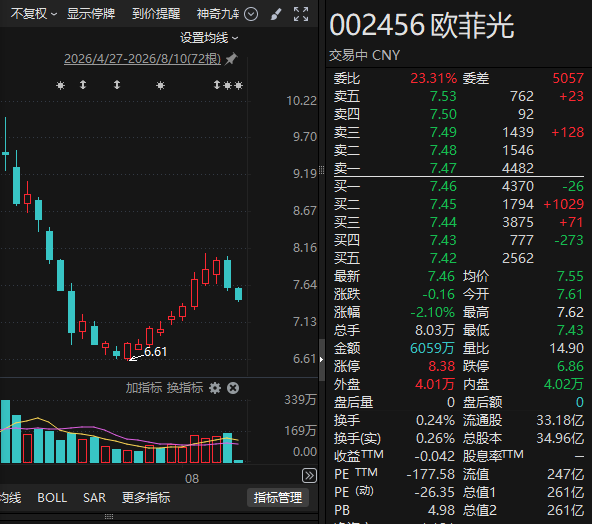
Task: Click 涨幅 value -2.10%
Action: 433,313
